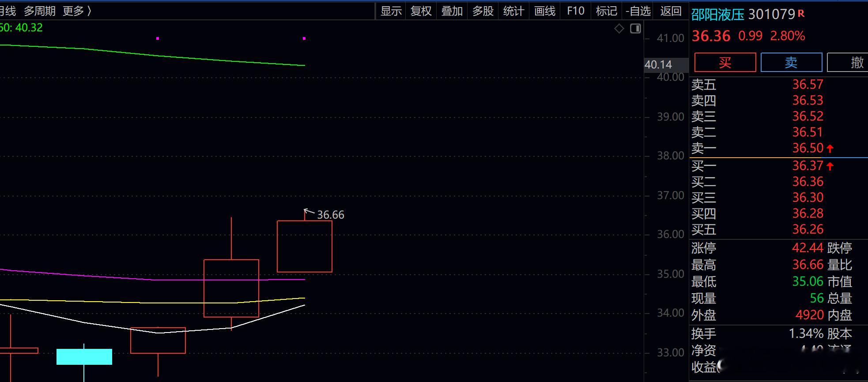Click the stock code 301079
Viewport: 868px width, 382px height.
pos(771,15)
